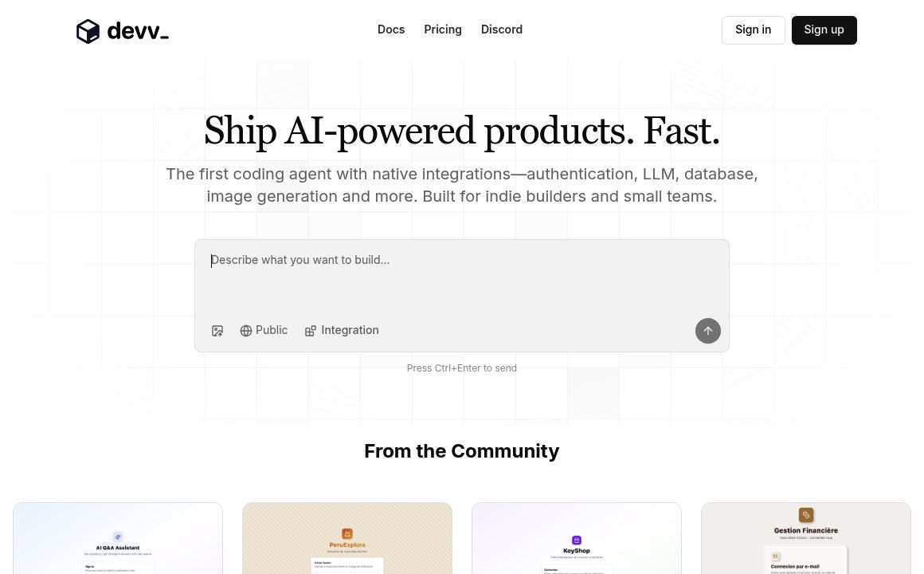Click the Sign in button

(753, 29)
